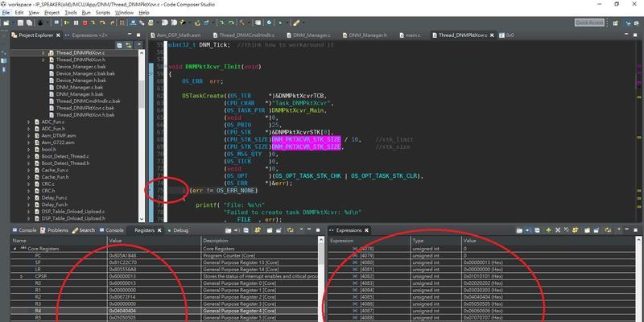This screenshot has height=322, width=644.
Task: Switch to the Problems tab
Action: tap(54, 230)
